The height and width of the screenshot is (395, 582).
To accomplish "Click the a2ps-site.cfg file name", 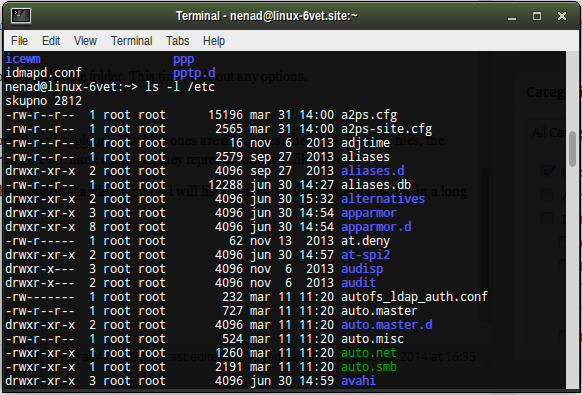I will pyautogui.click(x=386, y=129).
